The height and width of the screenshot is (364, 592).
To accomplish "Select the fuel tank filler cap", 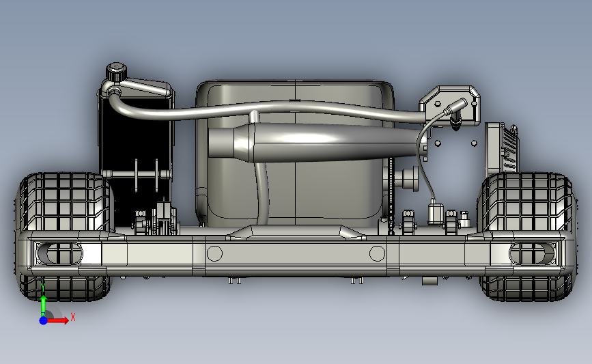I will pyautogui.click(x=116, y=72).
